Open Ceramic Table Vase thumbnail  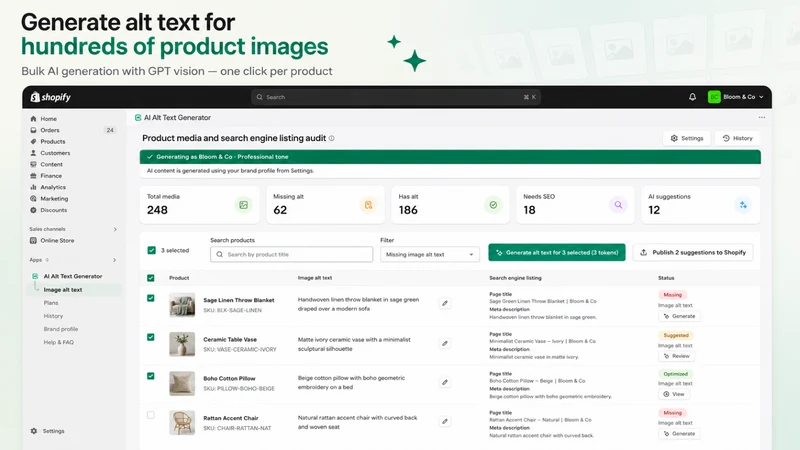(182, 344)
